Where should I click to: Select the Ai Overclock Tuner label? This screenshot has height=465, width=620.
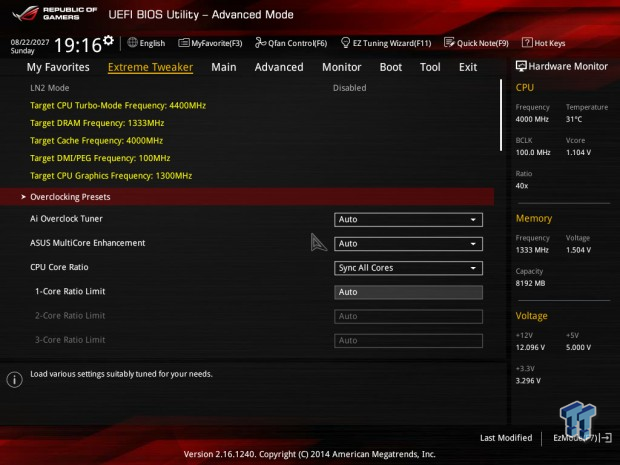click(66, 219)
